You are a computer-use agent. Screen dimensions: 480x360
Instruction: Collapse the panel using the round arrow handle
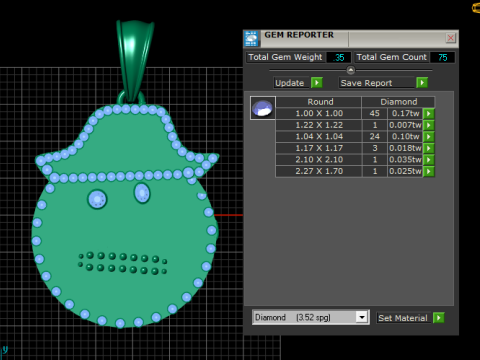coord(351,70)
